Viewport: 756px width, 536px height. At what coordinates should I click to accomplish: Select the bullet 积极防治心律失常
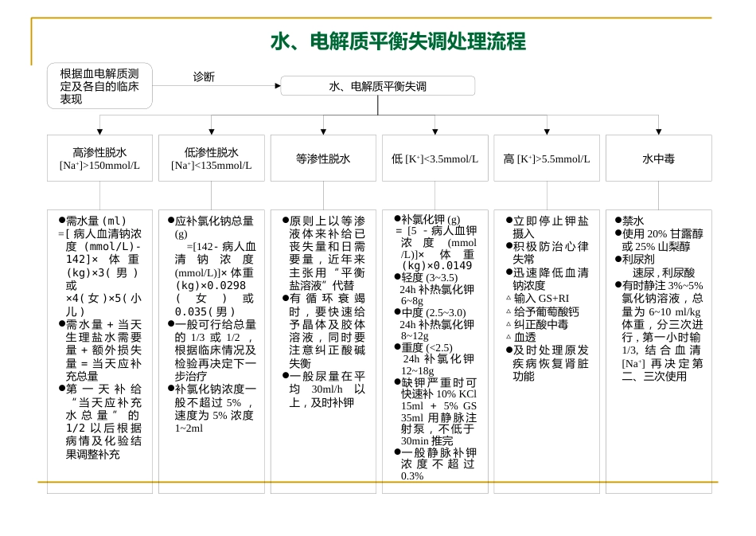[x=548, y=252]
